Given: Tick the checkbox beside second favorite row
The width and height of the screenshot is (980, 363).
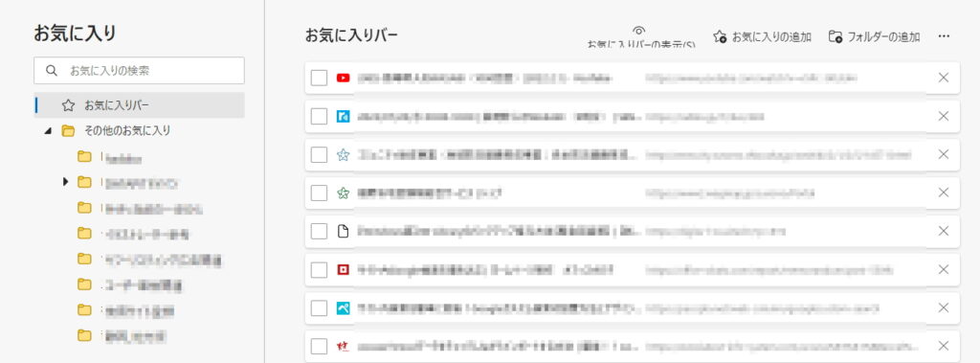Looking at the screenshot, I should [319, 117].
